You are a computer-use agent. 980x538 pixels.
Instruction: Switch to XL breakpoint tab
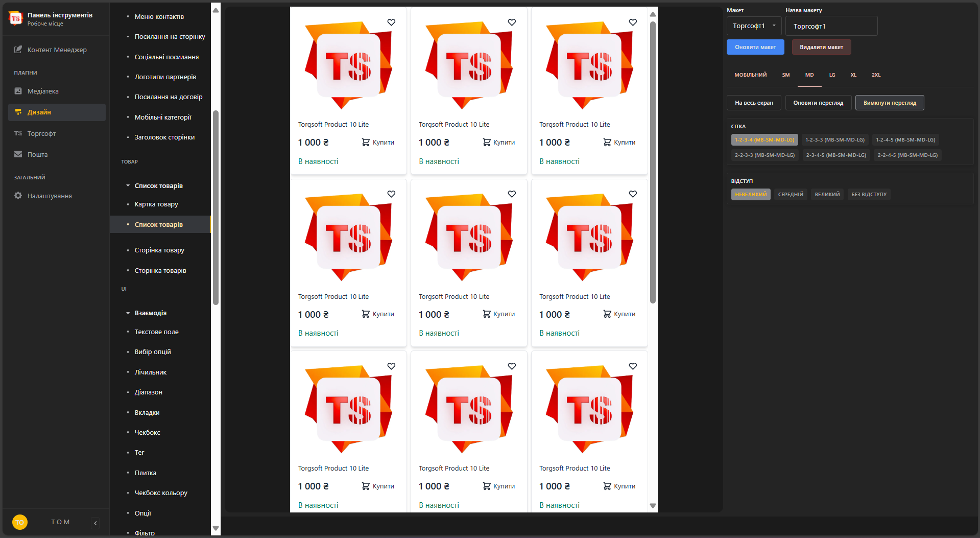[853, 75]
